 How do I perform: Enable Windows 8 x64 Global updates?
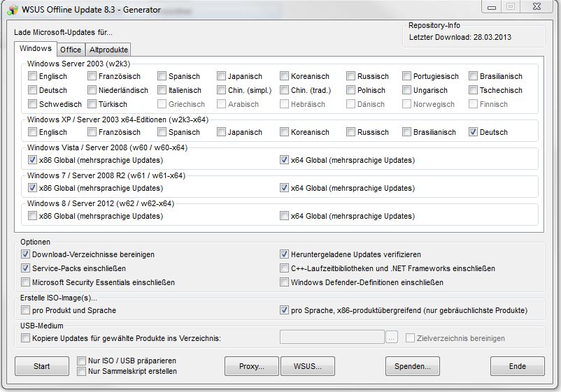point(285,216)
